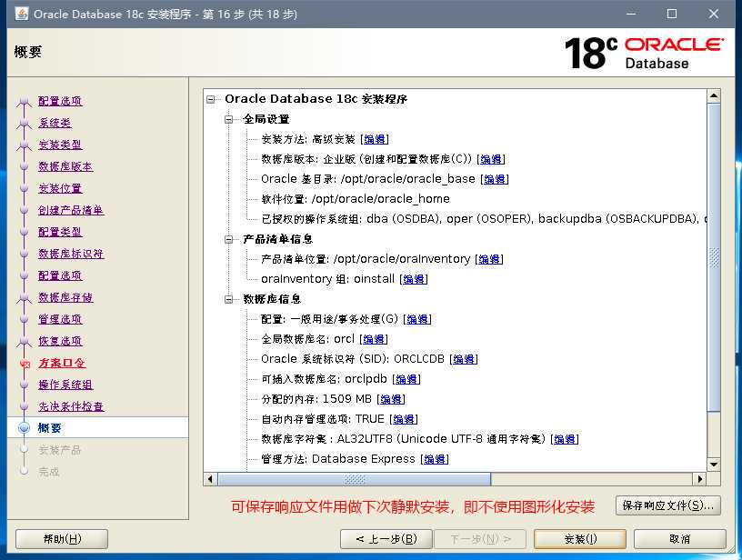Go to the 配置类型 step
The image size is (742, 560).
click(x=60, y=232)
